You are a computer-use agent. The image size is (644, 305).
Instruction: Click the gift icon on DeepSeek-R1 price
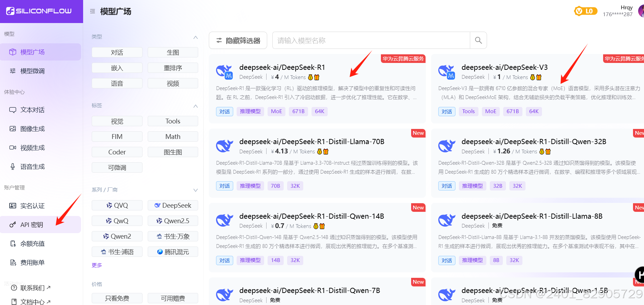tap(317, 77)
